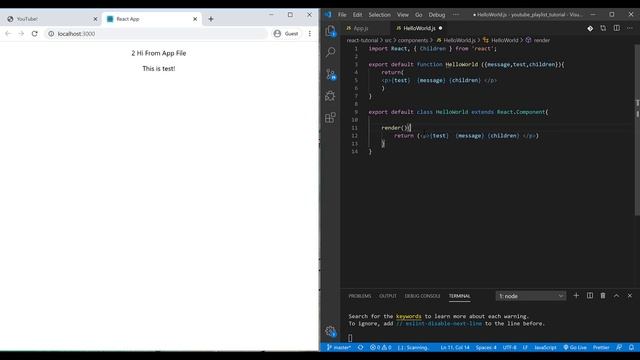Click the feedback icon in status bar
This screenshot has height=360, width=640.
point(619,347)
